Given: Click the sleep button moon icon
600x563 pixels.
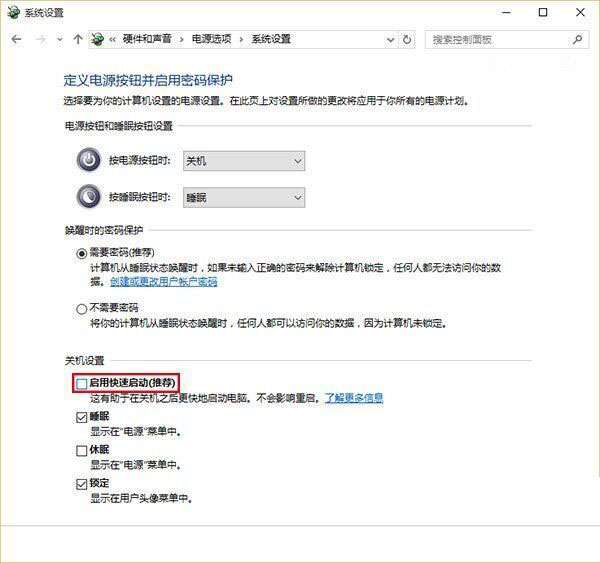Looking at the screenshot, I should tap(89, 198).
